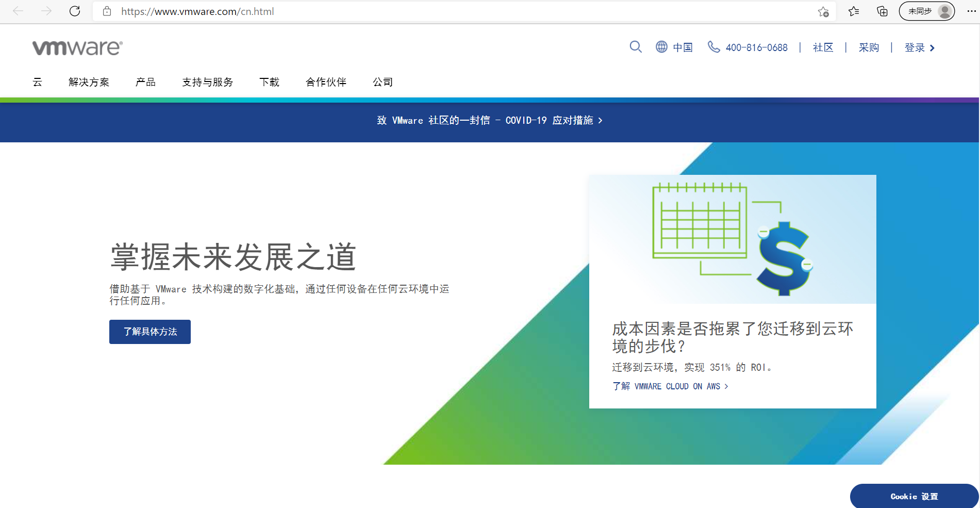Open the 解决方案 menu
This screenshot has width=980, height=508.
[x=88, y=81]
